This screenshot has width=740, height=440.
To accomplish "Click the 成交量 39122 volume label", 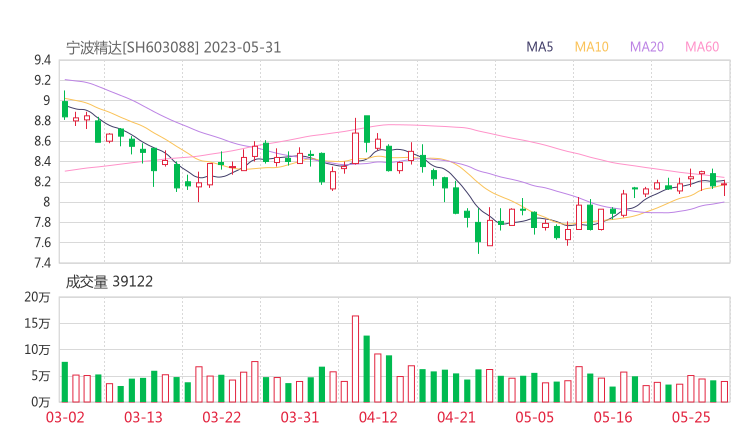I will pos(109,282).
